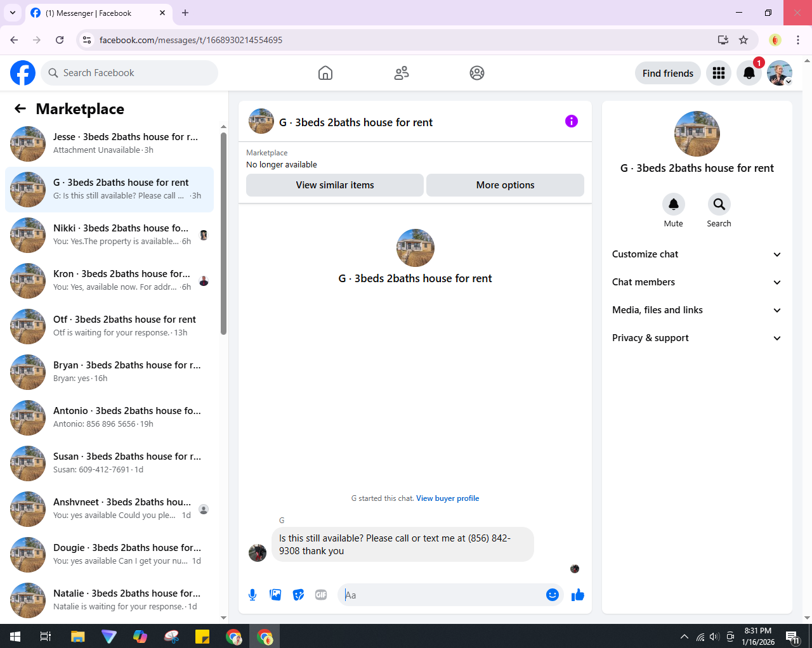Open Natalie's waiting conversation
Screen dimensions: 812x648
point(109,600)
